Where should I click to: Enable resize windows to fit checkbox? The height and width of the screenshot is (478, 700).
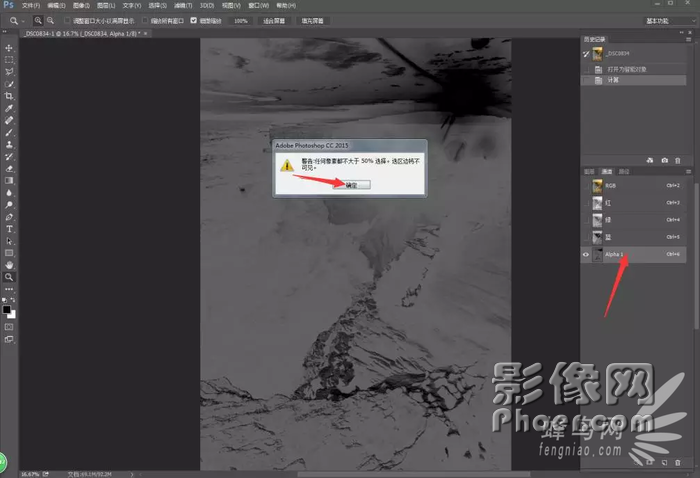[67, 21]
